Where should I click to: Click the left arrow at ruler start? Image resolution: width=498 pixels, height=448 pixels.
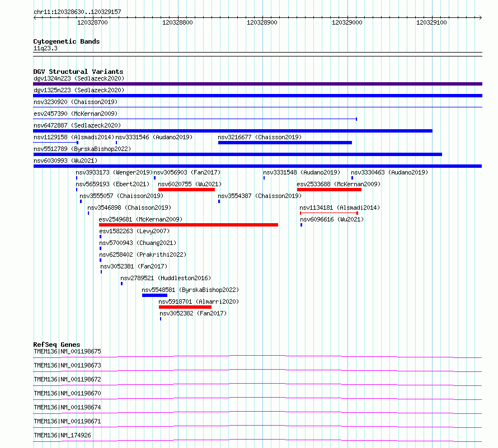tap(35, 18)
